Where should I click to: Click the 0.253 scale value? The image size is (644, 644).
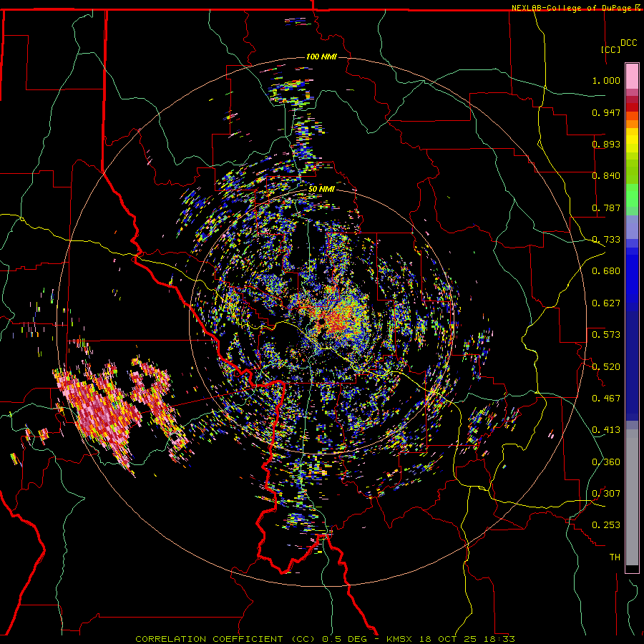(x=606, y=525)
